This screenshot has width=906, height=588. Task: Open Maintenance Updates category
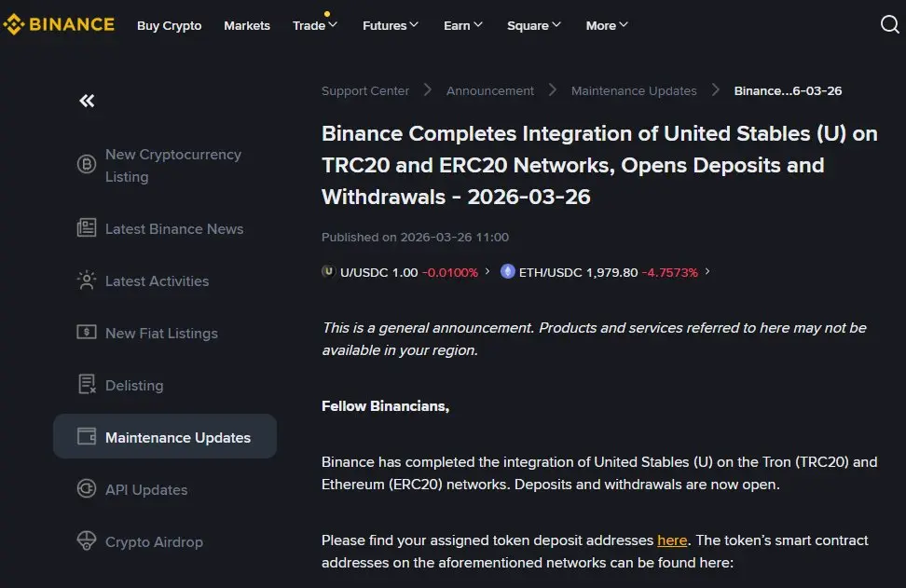pyautogui.click(x=165, y=436)
